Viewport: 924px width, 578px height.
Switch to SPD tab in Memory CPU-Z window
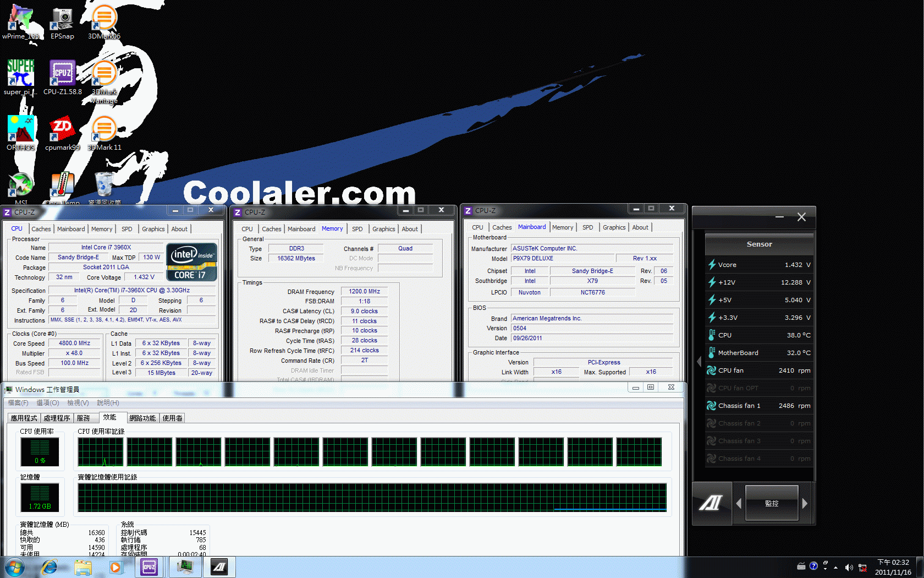click(358, 229)
